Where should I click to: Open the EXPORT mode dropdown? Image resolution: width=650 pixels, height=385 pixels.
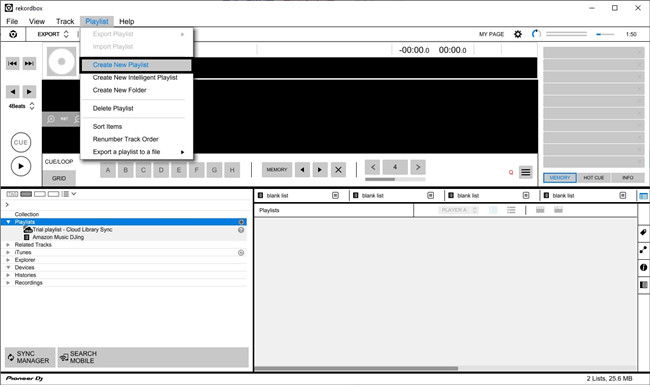click(53, 34)
